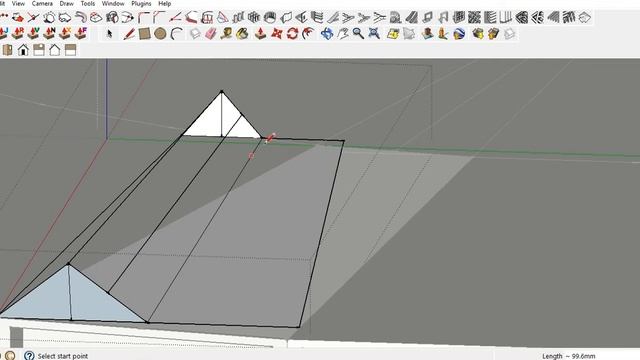Activate the Zoom magnifier tool

(x=358, y=33)
